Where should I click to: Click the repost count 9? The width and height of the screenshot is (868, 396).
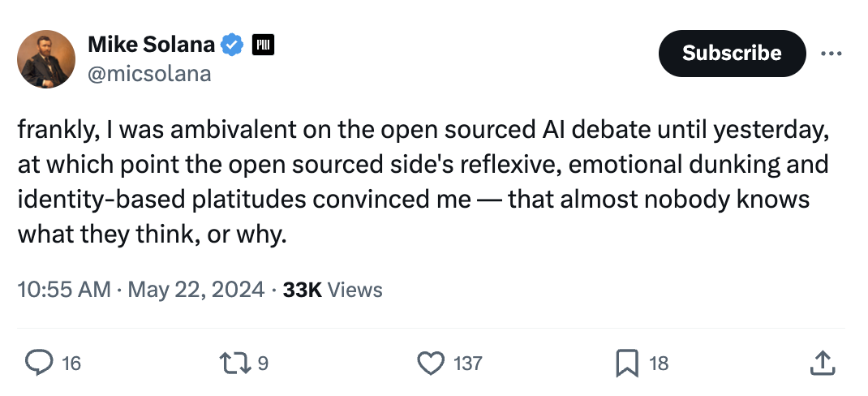click(262, 364)
